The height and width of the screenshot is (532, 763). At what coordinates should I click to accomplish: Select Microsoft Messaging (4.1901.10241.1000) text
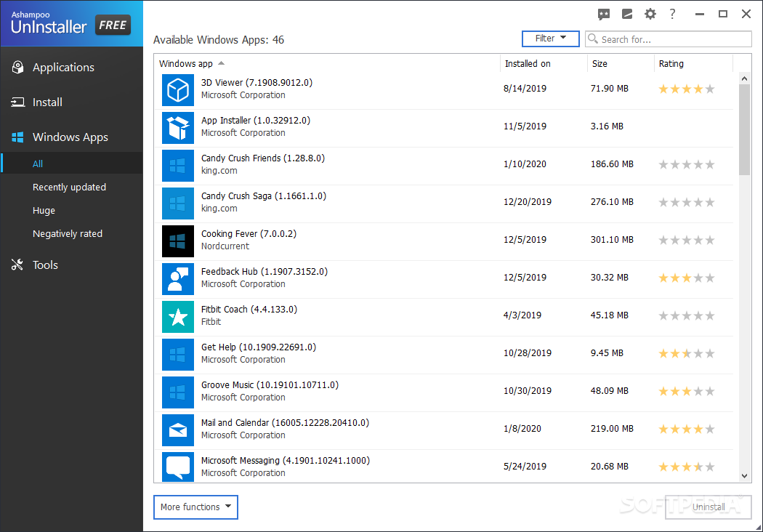pos(285,461)
